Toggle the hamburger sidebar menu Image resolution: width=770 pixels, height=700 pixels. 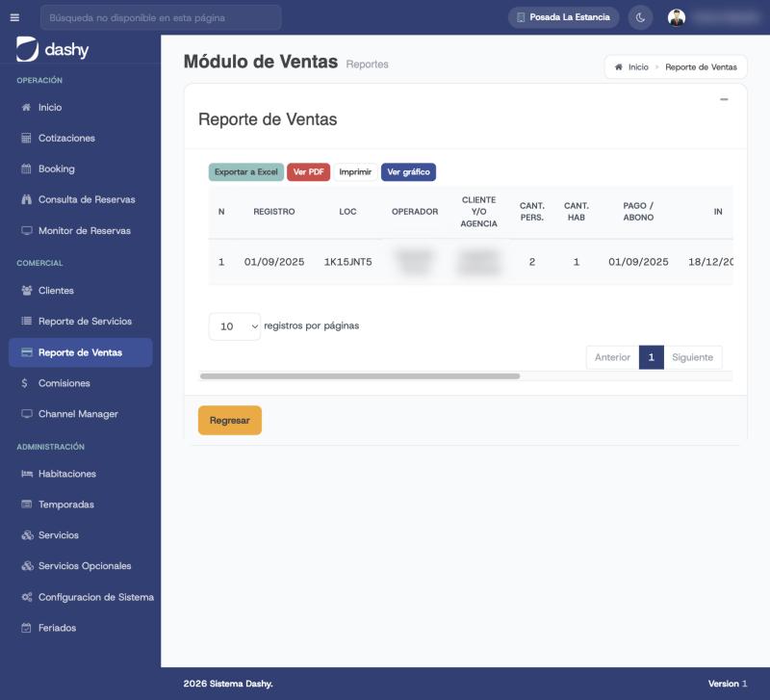pyautogui.click(x=14, y=17)
